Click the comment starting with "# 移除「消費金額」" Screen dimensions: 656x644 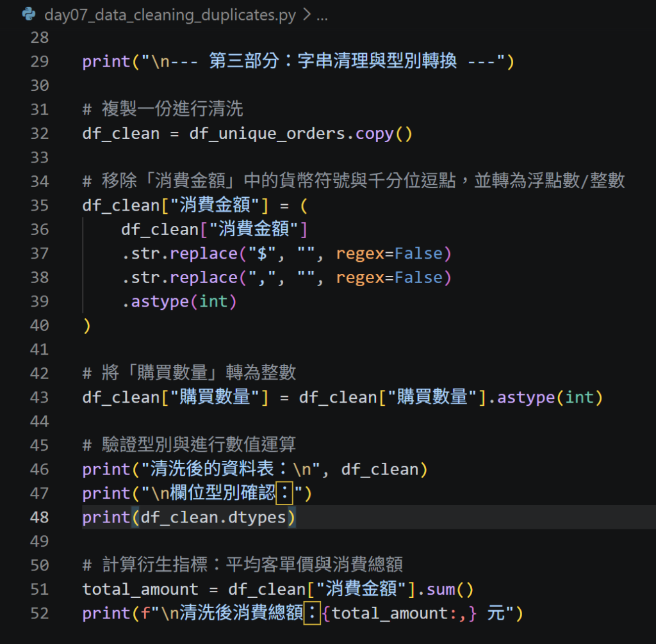coord(354,181)
